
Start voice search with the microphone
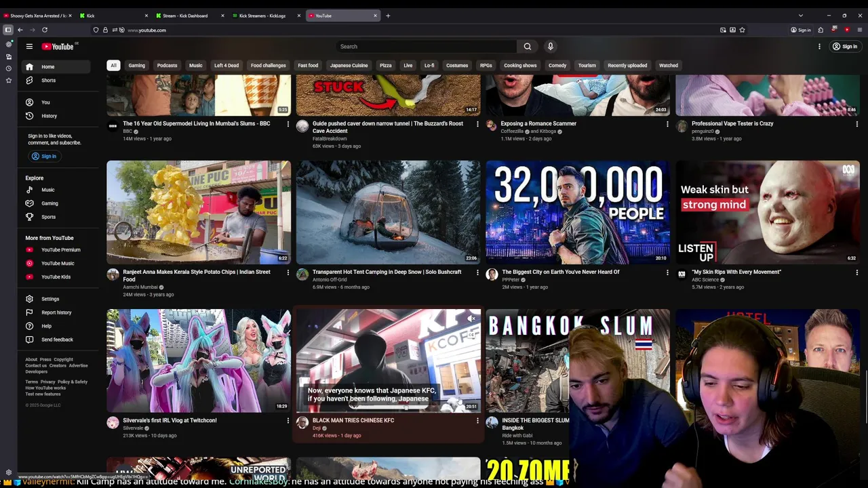pos(550,46)
